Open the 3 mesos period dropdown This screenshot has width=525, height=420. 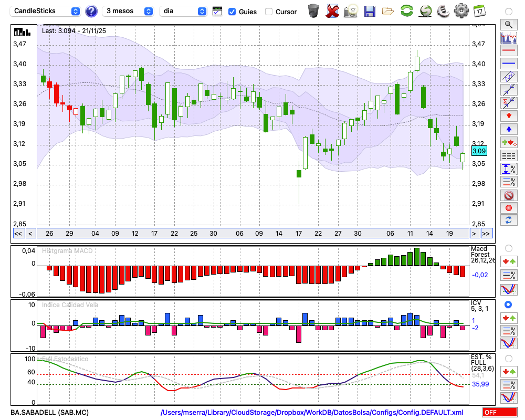[128, 11]
